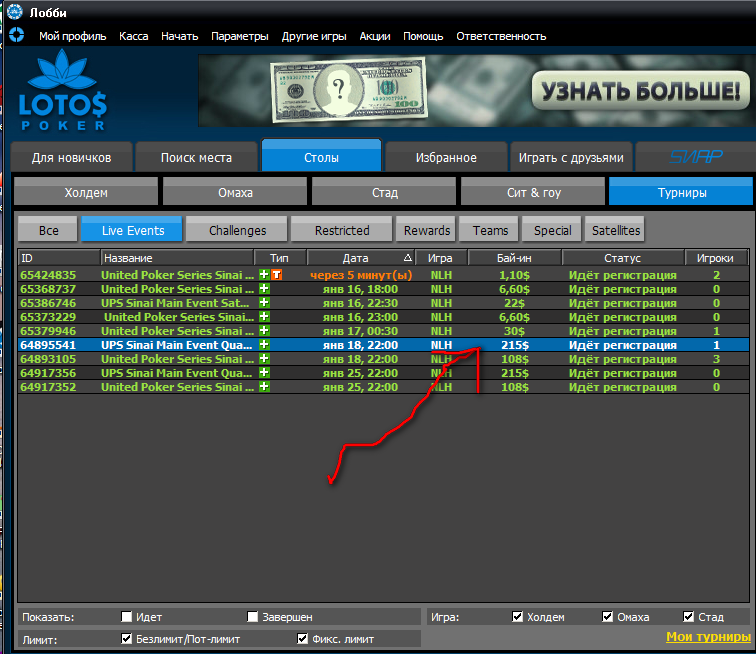Open the Ответственность menu
The width and height of the screenshot is (756, 654).
point(501,36)
